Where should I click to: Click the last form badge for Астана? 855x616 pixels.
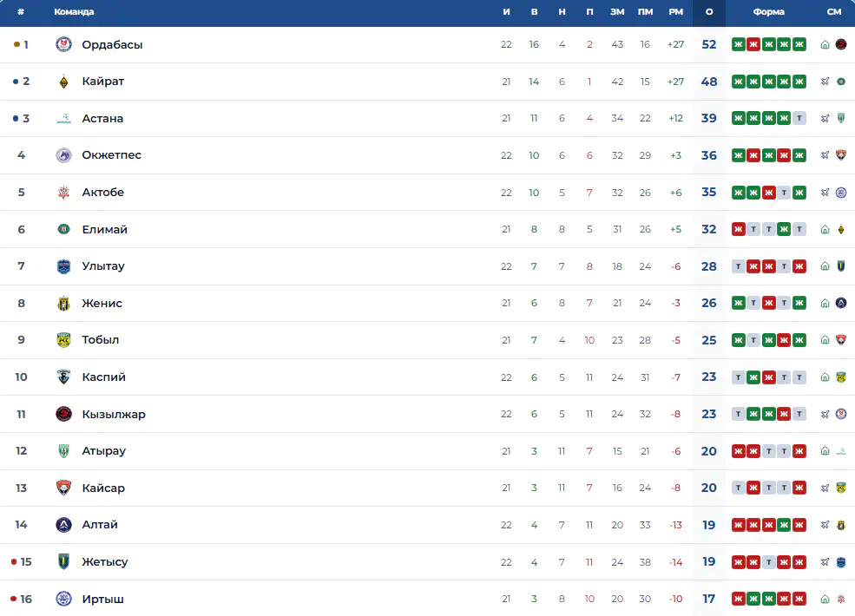pyautogui.click(x=799, y=118)
